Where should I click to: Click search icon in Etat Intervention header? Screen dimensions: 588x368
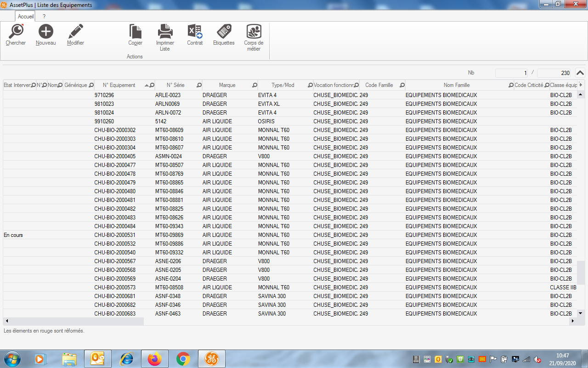[x=34, y=85]
